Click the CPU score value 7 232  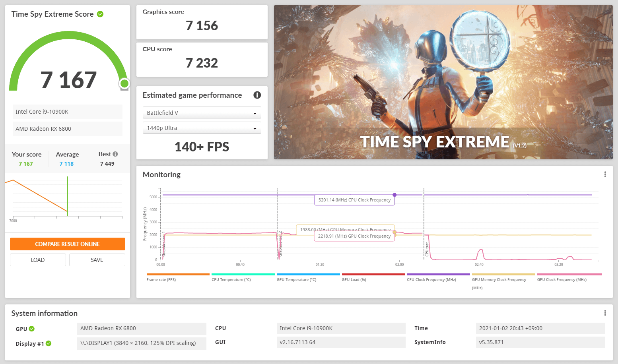click(x=202, y=63)
